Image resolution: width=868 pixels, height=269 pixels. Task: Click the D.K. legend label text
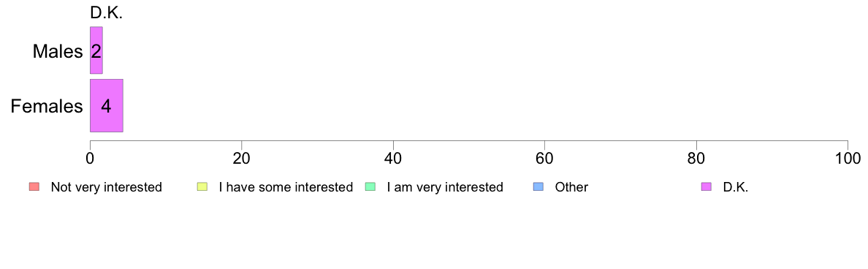pyautogui.click(x=736, y=187)
